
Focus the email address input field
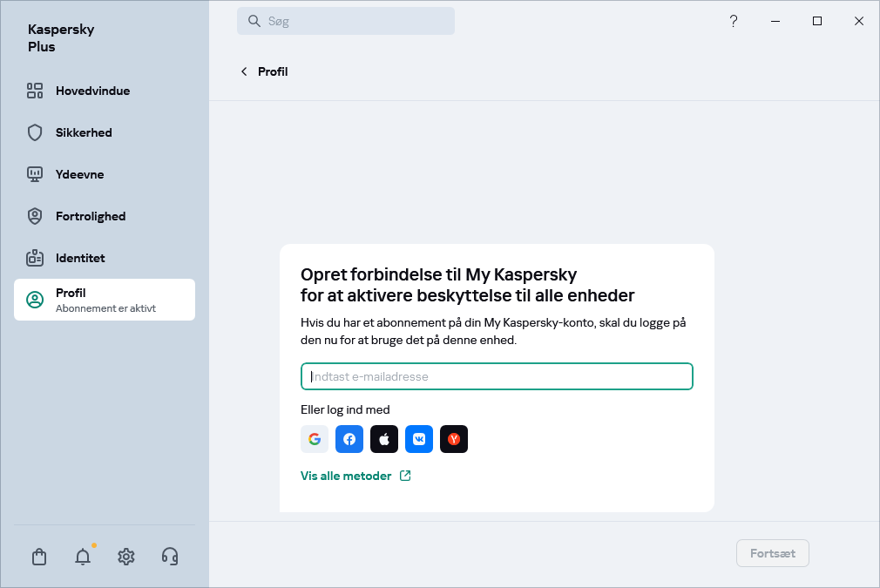(x=497, y=376)
